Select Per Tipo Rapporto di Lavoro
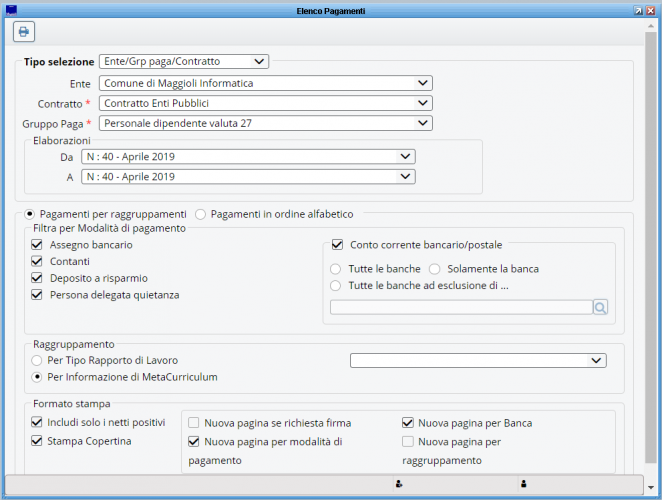The image size is (662, 500). 38,359
